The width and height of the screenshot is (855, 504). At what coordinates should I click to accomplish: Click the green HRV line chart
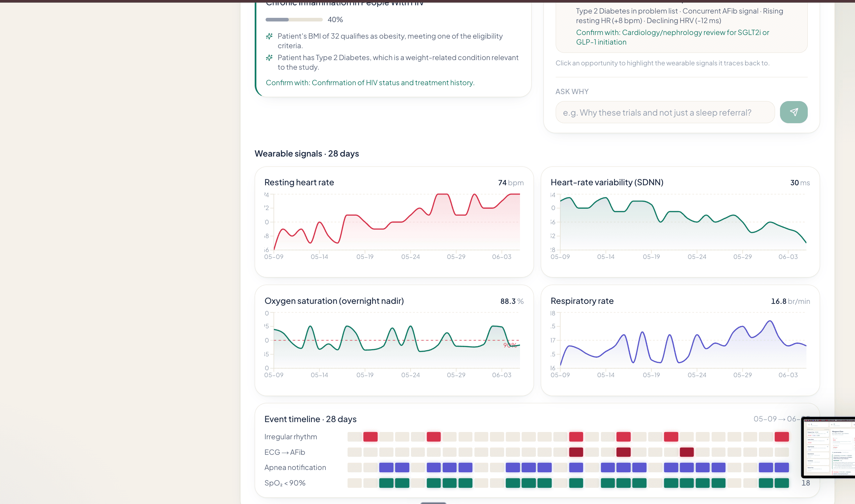tap(683, 222)
